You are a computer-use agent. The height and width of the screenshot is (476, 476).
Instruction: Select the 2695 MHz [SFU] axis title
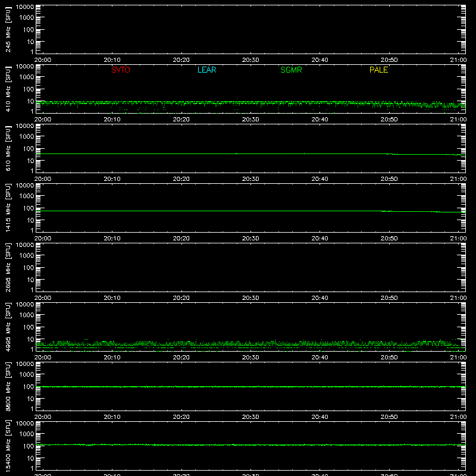[x=8, y=267]
